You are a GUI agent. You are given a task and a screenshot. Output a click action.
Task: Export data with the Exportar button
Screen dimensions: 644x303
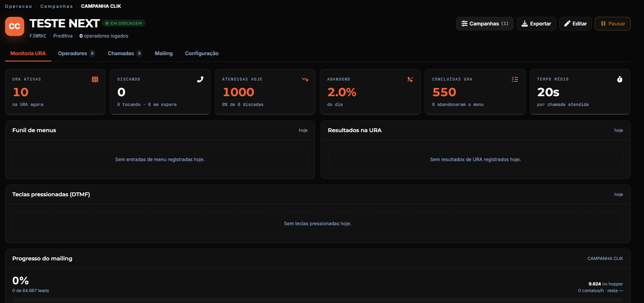pyautogui.click(x=536, y=23)
